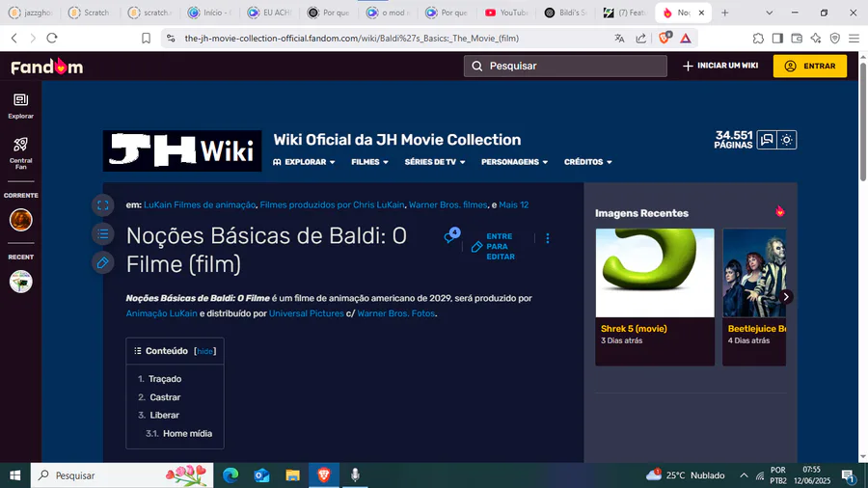868x488 pixels.
Task: Switch to the EU ACH tab
Action: pyautogui.click(x=269, y=13)
